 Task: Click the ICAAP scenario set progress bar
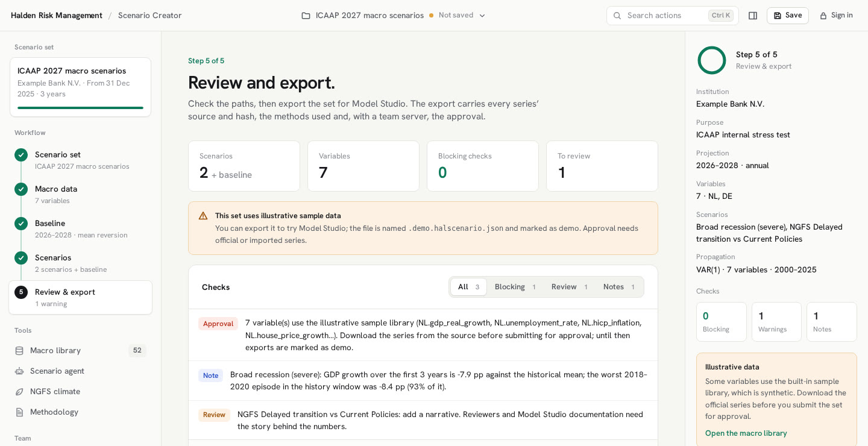tap(80, 108)
